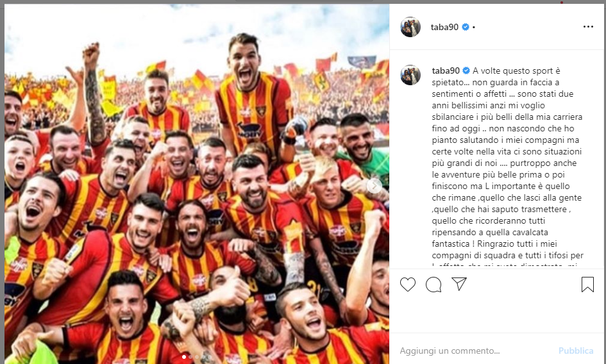
Task: Open the three-dot more options menu
Action: point(588,27)
